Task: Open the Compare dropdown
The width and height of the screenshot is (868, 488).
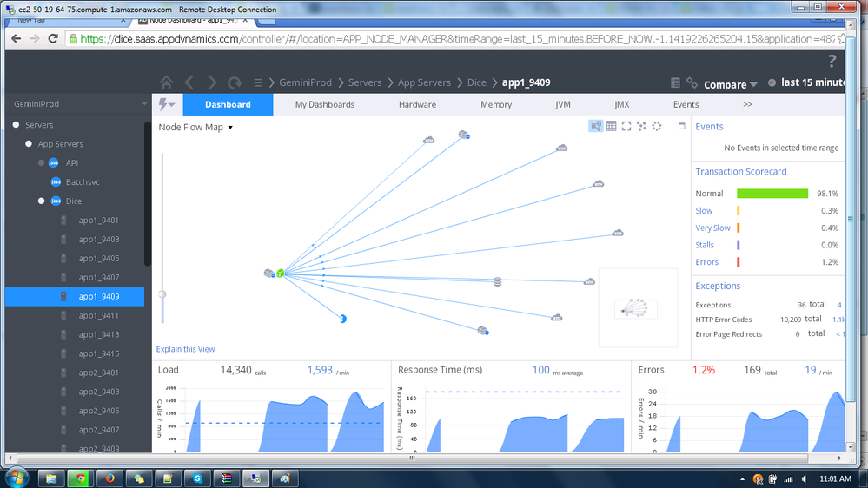Action: (x=730, y=84)
